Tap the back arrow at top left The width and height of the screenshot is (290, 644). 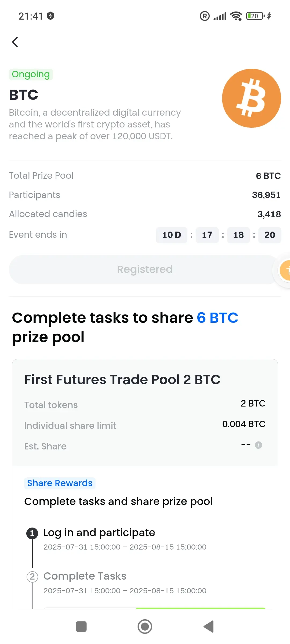pyautogui.click(x=15, y=42)
